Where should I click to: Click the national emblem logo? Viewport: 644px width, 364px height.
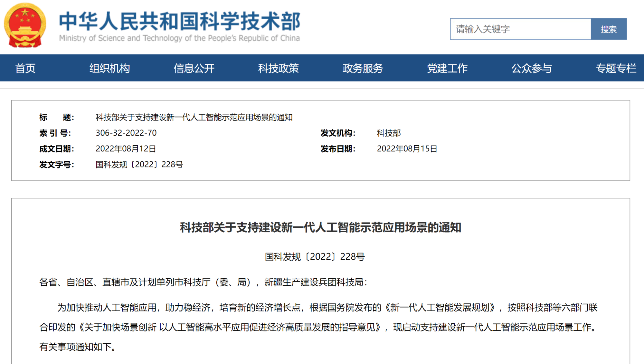tap(25, 25)
